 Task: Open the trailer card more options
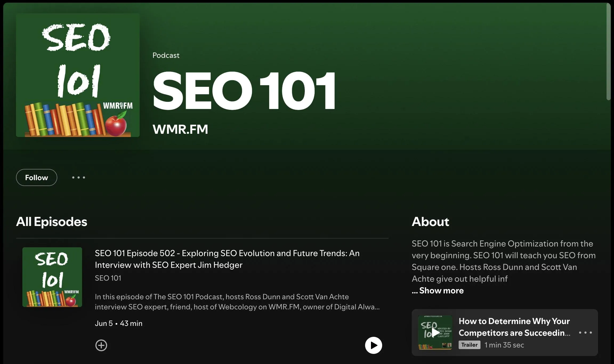[x=585, y=333]
